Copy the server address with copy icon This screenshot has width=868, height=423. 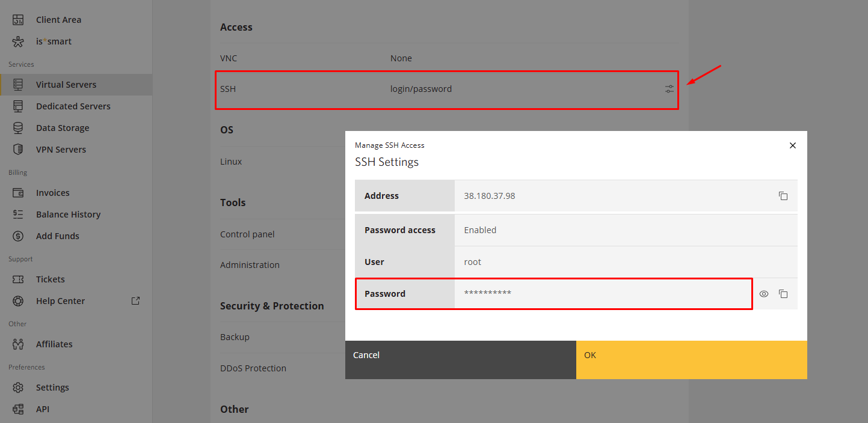[783, 196]
